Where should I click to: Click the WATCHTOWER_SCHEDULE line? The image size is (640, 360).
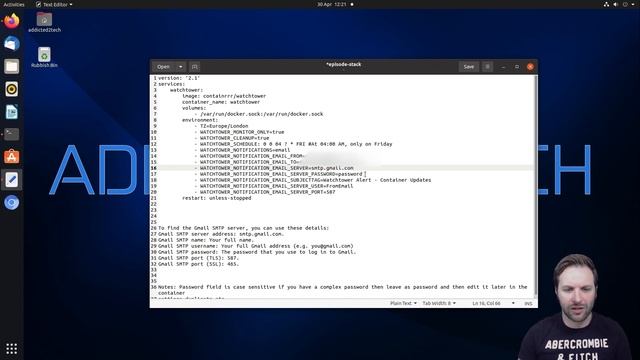point(293,144)
